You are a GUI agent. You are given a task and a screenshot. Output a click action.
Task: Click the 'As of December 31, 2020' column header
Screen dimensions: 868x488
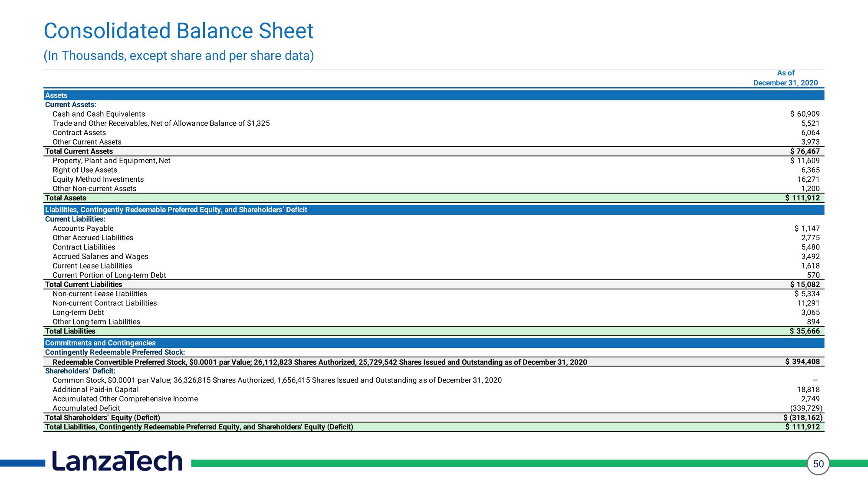[786, 78]
